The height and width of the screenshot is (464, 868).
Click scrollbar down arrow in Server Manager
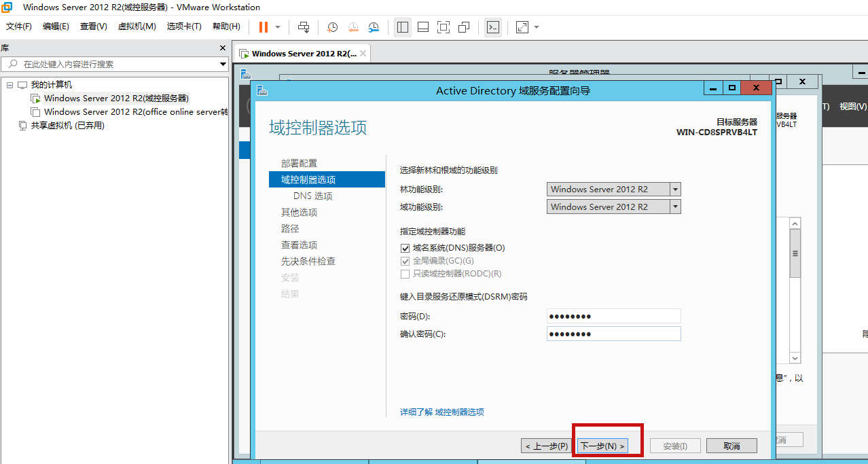[795, 358]
